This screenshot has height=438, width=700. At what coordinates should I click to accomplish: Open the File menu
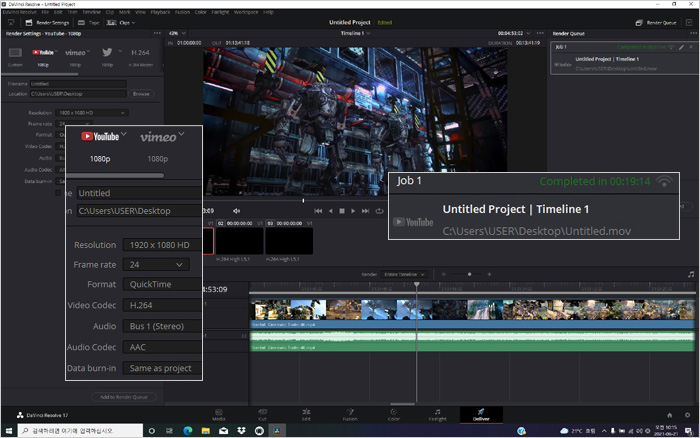click(45, 12)
